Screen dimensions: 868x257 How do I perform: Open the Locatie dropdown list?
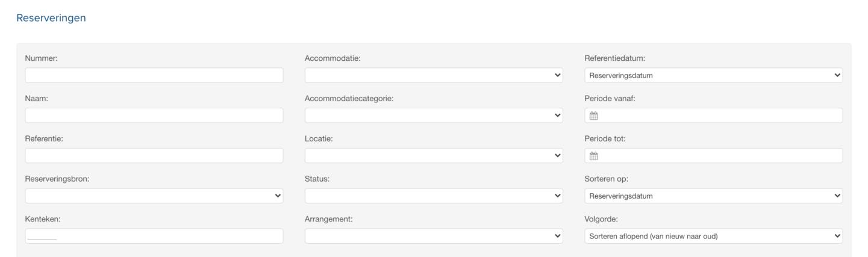tap(434, 156)
